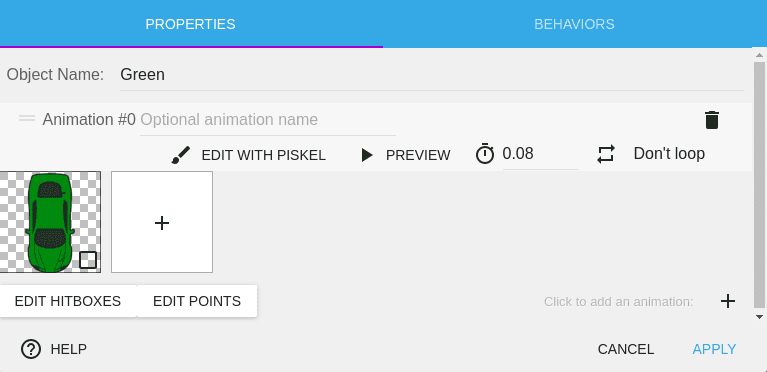Image resolution: width=767 pixels, height=372 pixels.
Task: Cancel editing the object
Action: tap(626, 349)
